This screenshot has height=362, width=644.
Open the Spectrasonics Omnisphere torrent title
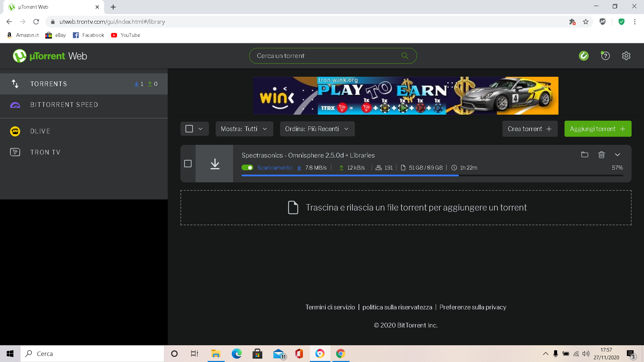click(x=308, y=155)
